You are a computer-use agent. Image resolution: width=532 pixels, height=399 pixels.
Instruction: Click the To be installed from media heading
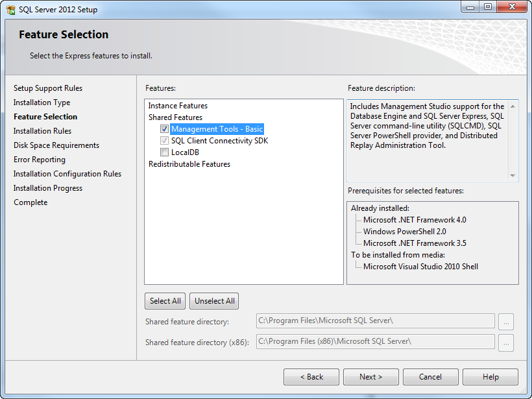pyautogui.click(x=398, y=255)
